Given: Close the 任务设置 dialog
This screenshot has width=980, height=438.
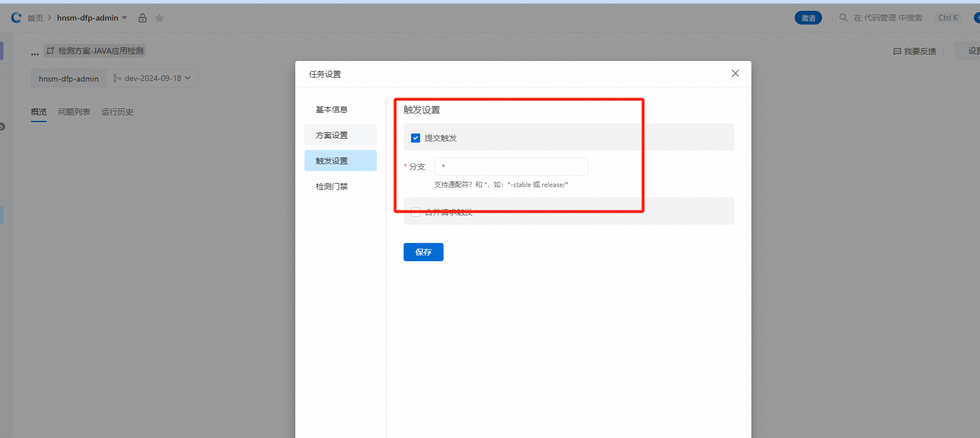Looking at the screenshot, I should click(x=735, y=73).
